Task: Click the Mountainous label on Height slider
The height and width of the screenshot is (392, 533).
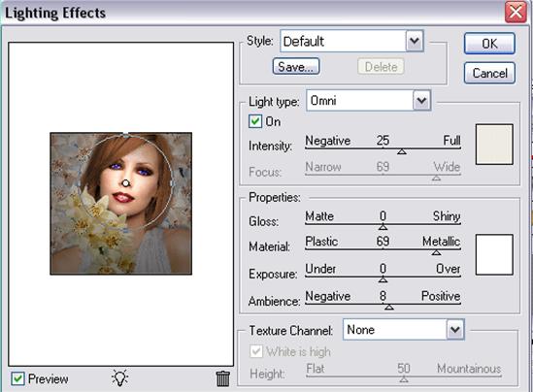Action: (x=469, y=368)
